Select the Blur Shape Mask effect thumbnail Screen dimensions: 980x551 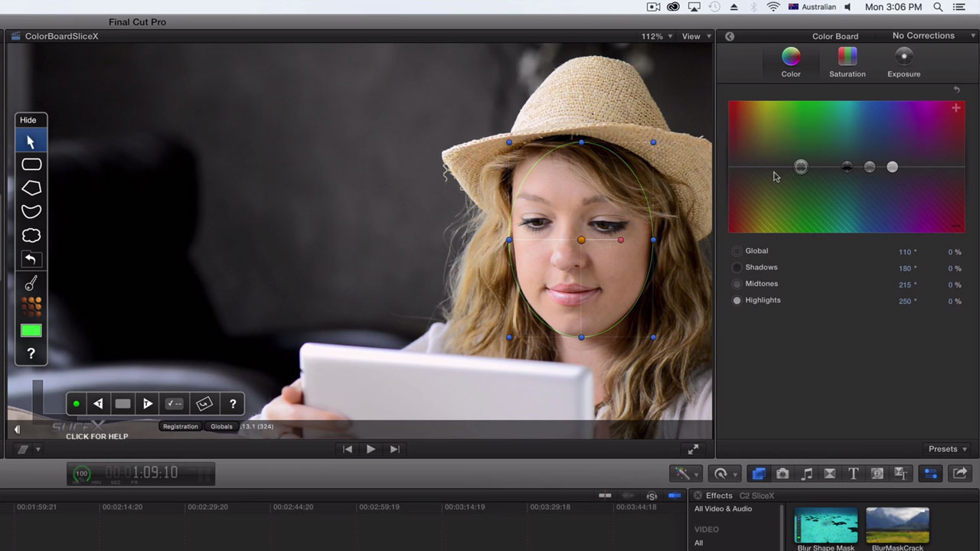(825, 525)
